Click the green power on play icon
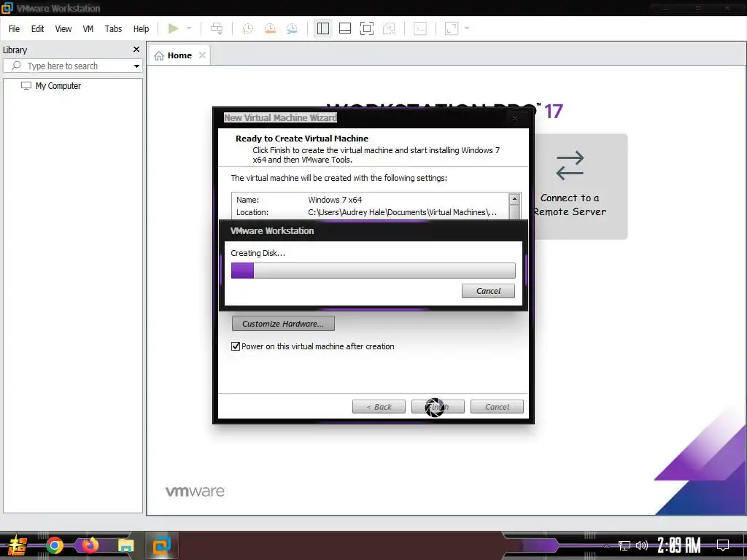 tap(173, 28)
